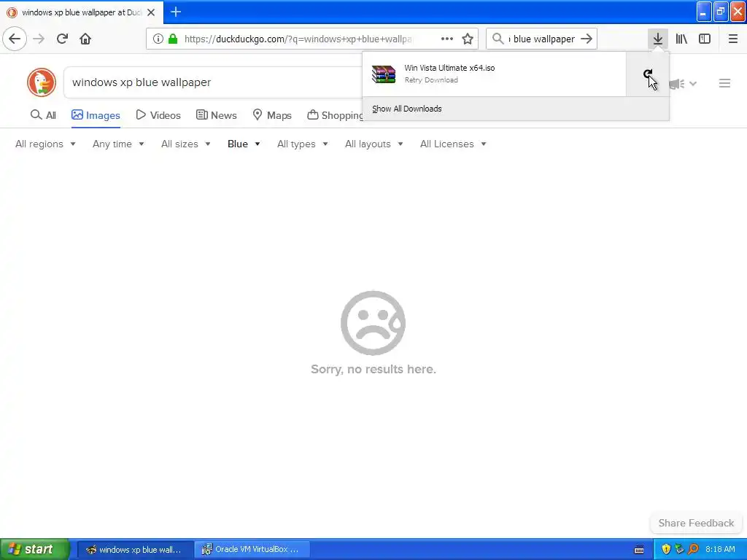The width and height of the screenshot is (747, 560).
Task: Open DuckDuckGo side menu hamburger
Action: click(x=724, y=83)
